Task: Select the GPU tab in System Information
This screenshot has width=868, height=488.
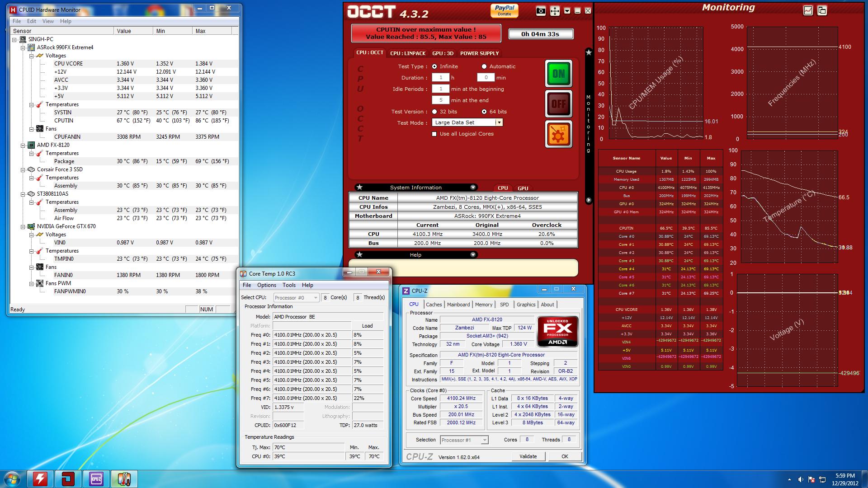Action: click(523, 188)
